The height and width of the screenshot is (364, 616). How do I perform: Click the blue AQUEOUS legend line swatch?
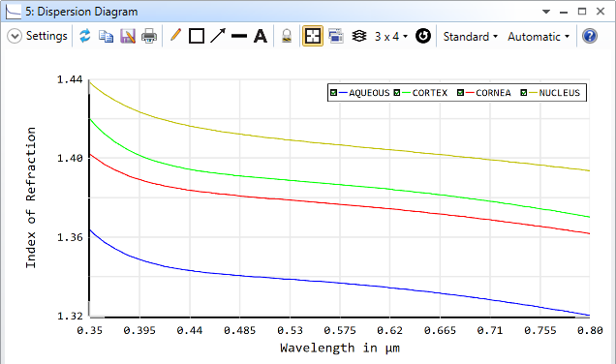click(343, 93)
